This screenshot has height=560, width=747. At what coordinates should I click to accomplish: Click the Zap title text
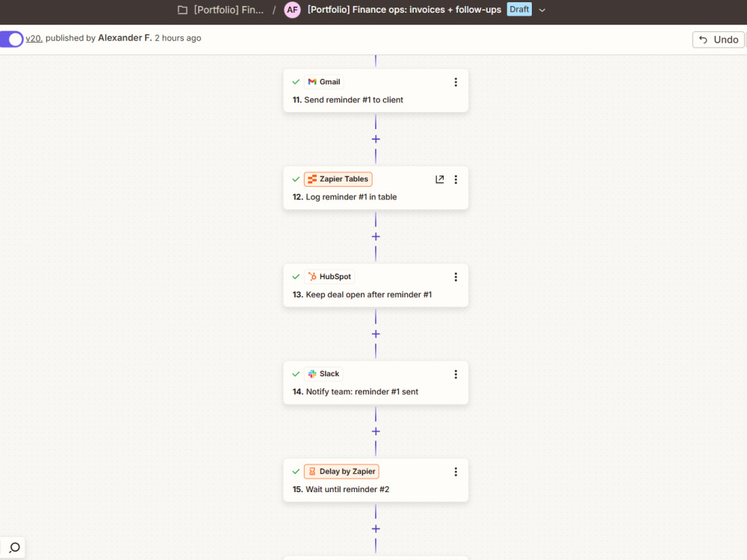(404, 10)
